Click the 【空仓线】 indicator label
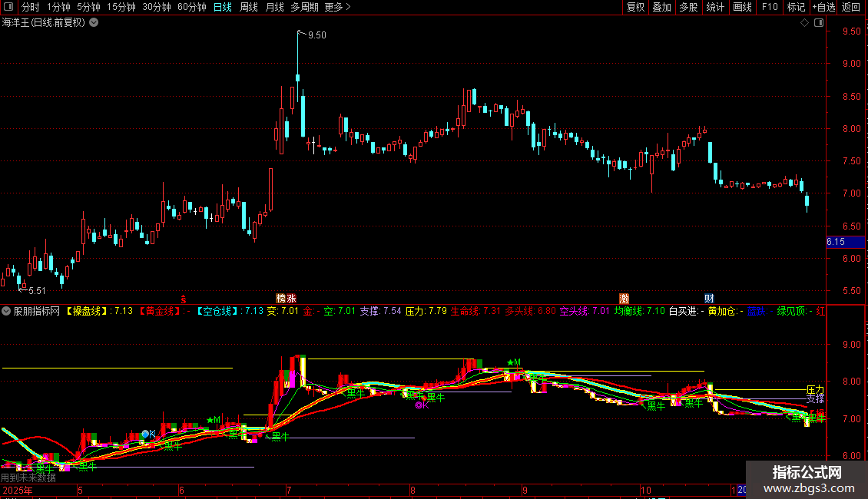This screenshot has width=868, height=499. pos(217,311)
